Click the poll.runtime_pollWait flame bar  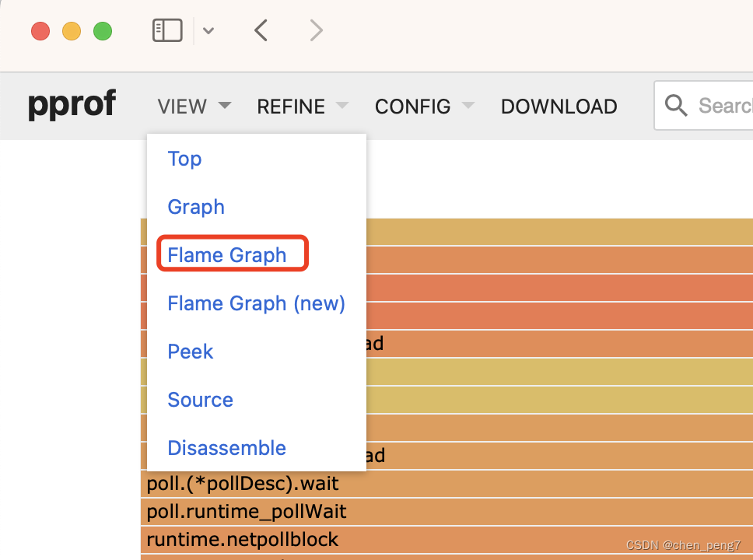click(447, 512)
